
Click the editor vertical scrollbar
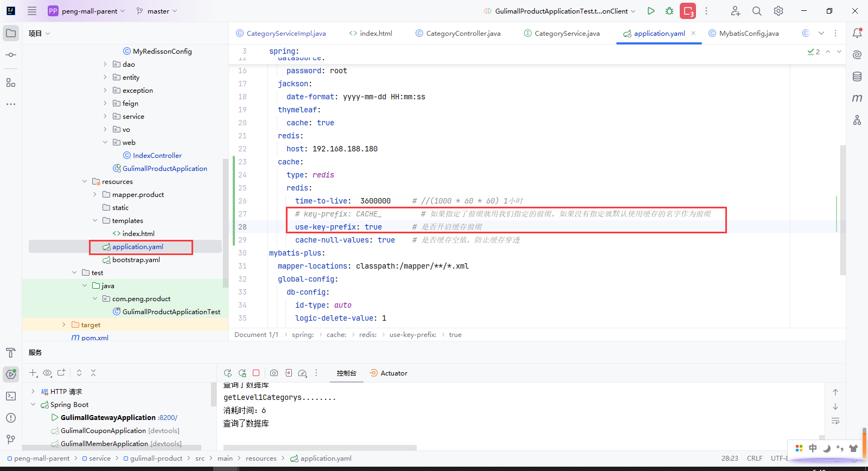843,210
